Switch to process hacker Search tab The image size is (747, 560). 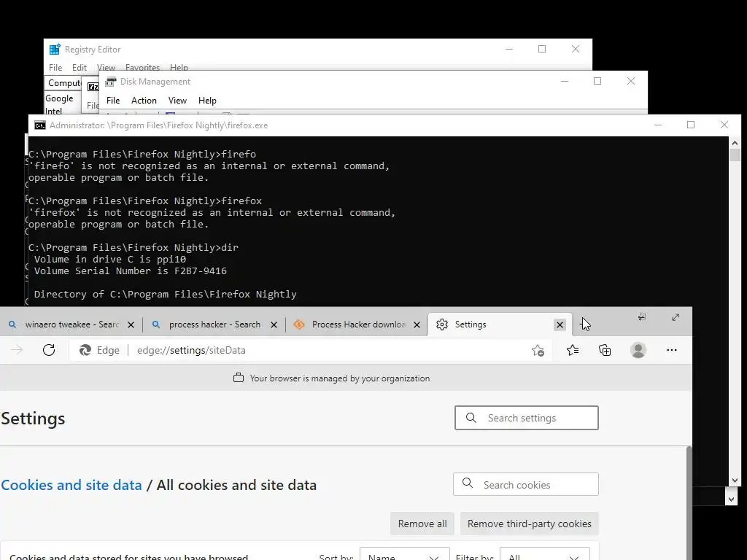[214, 324]
